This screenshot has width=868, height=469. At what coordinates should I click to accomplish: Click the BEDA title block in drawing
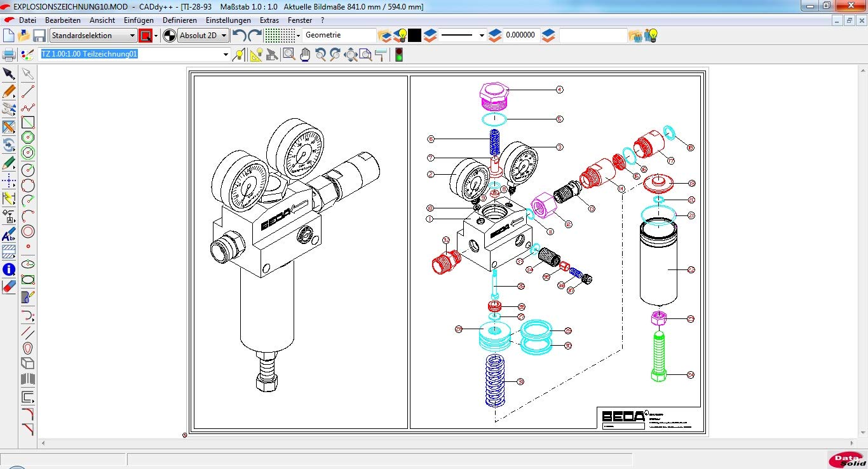[x=649, y=418]
